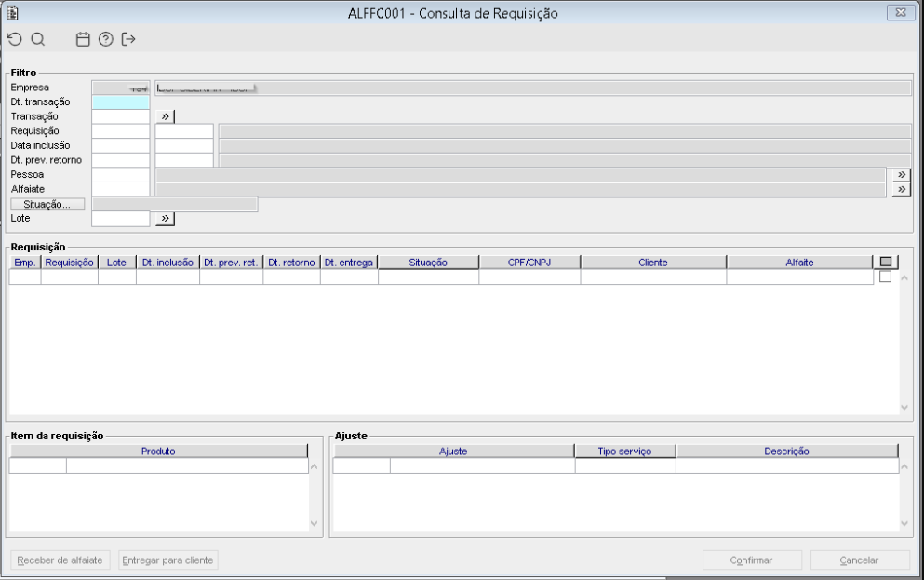Click the Alfaiate code input field

click(121, 189)
